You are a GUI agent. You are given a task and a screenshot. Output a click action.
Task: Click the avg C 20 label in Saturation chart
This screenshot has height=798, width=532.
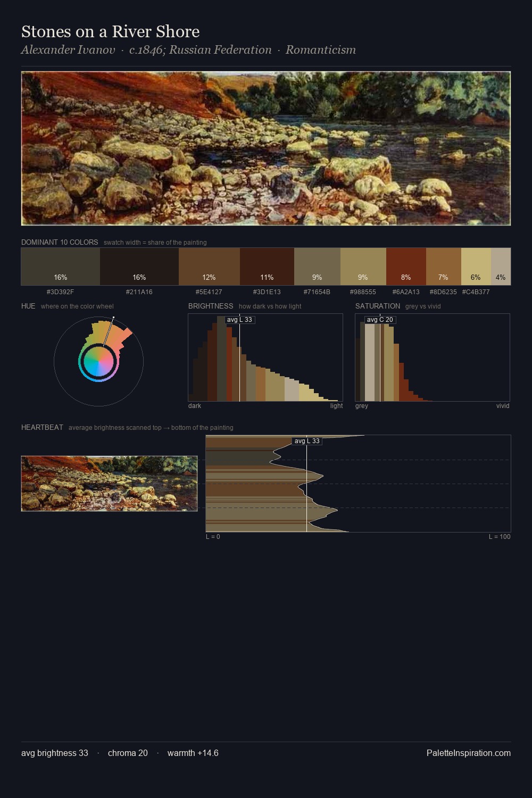click(380, 320)
